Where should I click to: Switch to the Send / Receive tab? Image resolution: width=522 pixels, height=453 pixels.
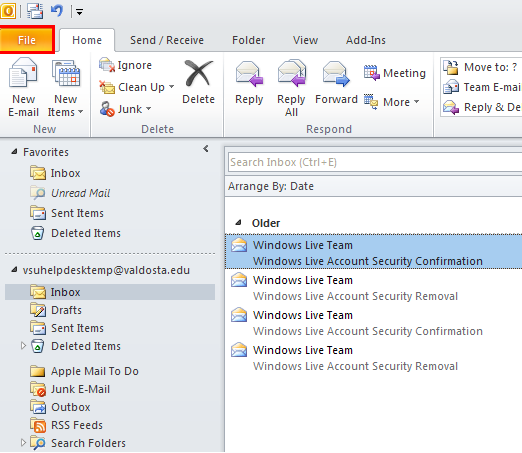pos(167,40)
